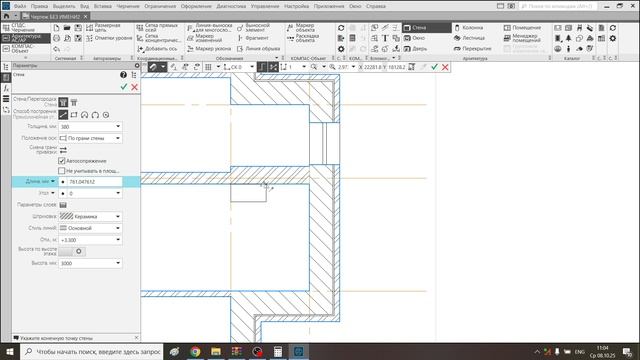
Task: Click the print icon in toolbar
Action: pyautogui.click(x=56, y=38)
